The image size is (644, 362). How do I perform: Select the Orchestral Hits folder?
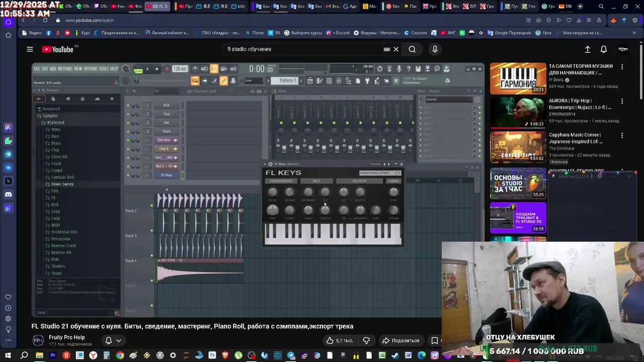pyautogui.click(x=64, y=232)
